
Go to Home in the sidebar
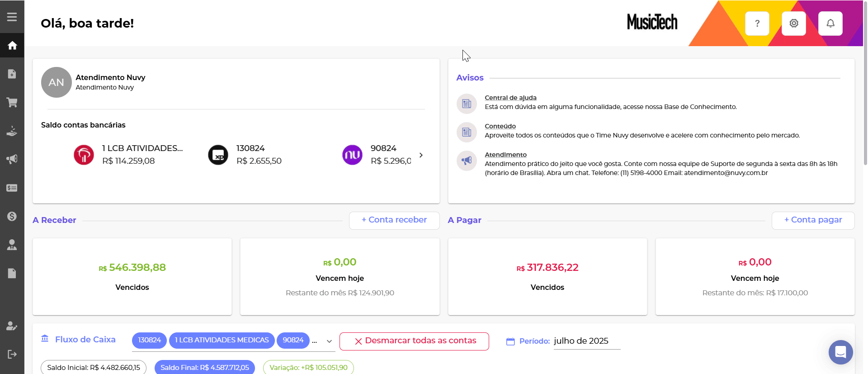(x=12, y=45)
